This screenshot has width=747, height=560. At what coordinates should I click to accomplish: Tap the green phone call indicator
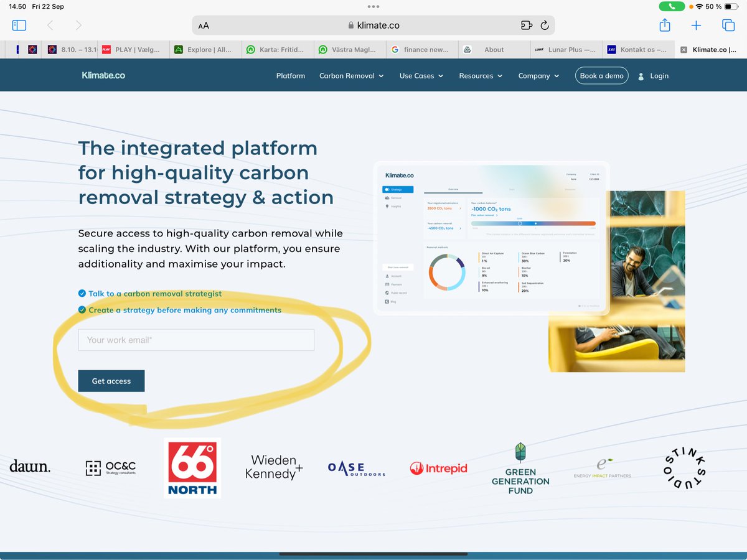(672, 6)
